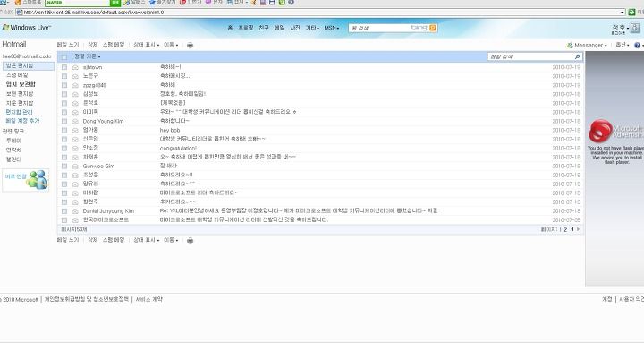Check the select-all checkbox in the list header
Screen dimensions: 644x343
[x=64, y=56]
